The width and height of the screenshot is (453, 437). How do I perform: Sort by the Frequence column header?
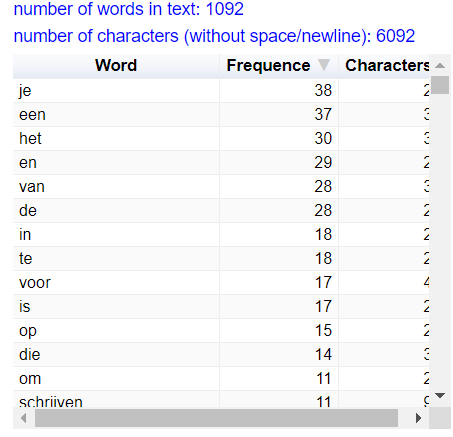point(279,66)
